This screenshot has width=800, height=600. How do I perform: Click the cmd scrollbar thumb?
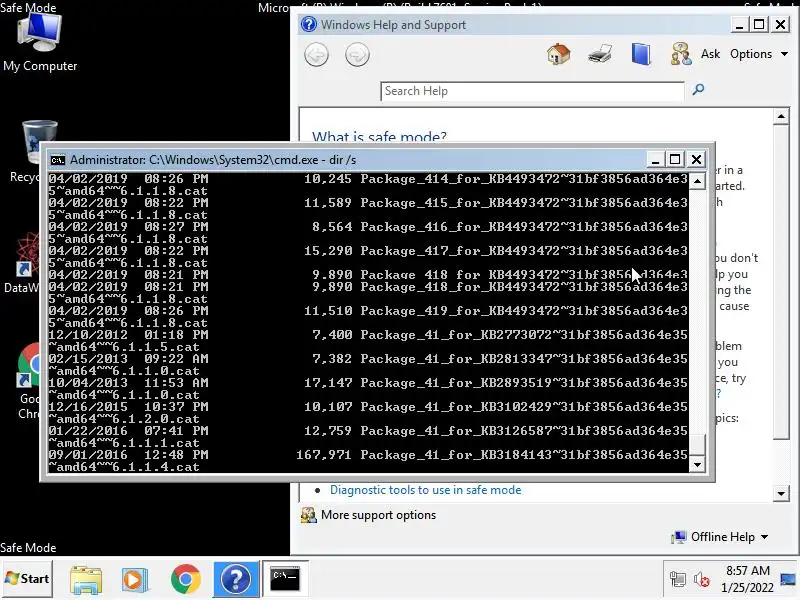(x=697, y=444)
